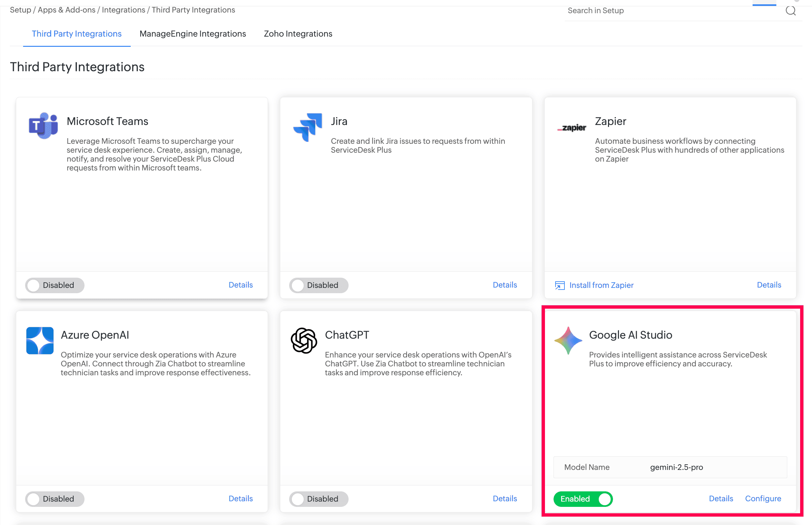Enable the Microsoft Teams integration toggle
Image resolution: width=812 pixels, height=525 pixels.
tap(54, 285)
